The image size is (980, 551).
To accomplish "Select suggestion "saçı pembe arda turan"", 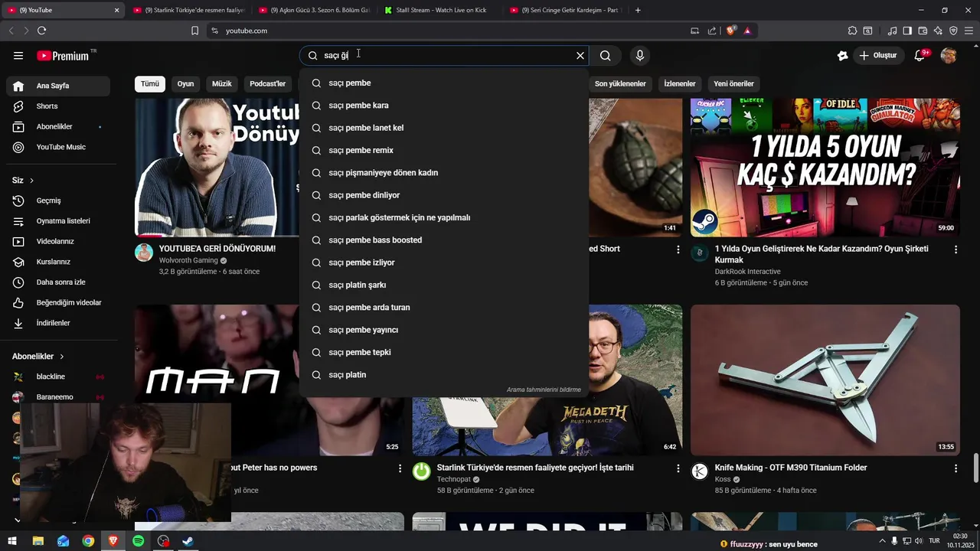I will pyautogui.click(x=444, y=308).
